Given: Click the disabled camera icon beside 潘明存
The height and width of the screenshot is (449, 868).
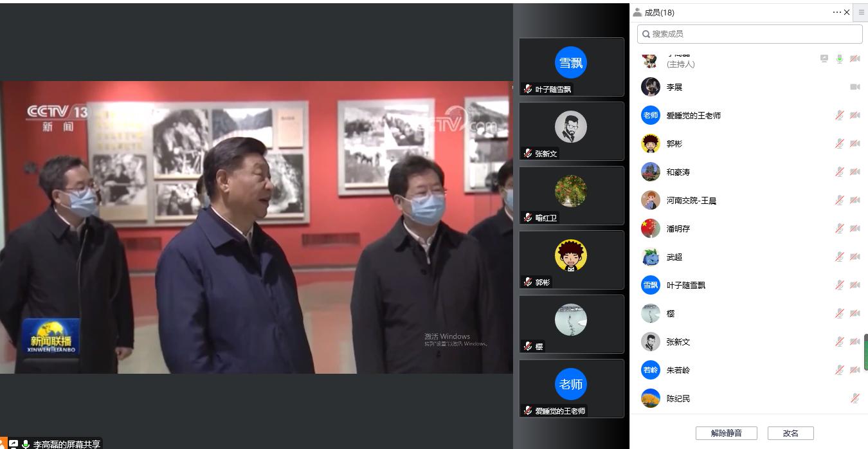Looking at the screenshot, I should click(x=854, y=228).
